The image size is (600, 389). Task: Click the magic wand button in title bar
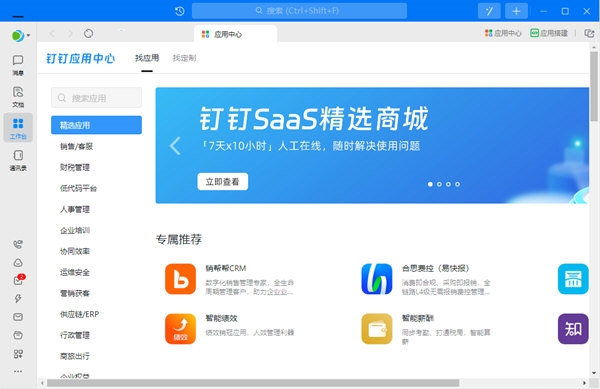coord(489,11)
